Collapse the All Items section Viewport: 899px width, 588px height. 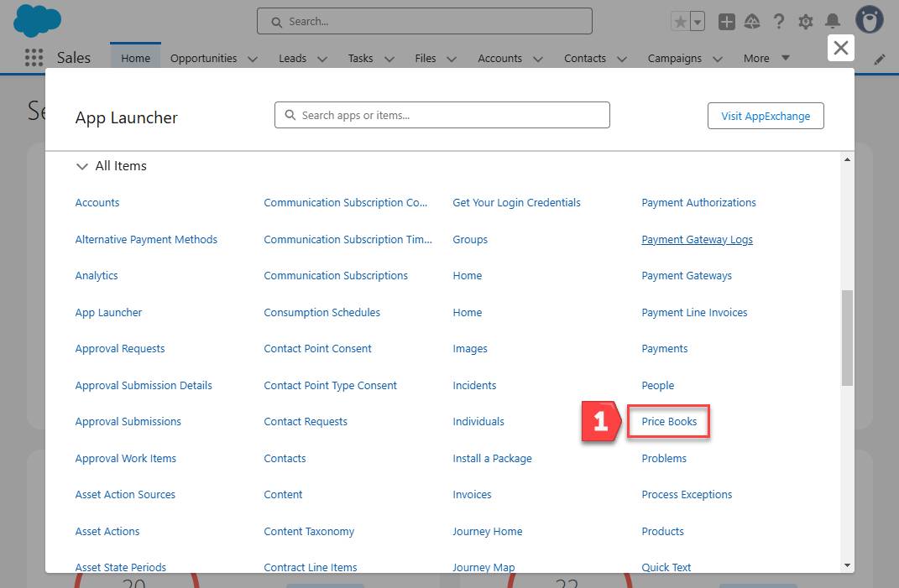82,166
